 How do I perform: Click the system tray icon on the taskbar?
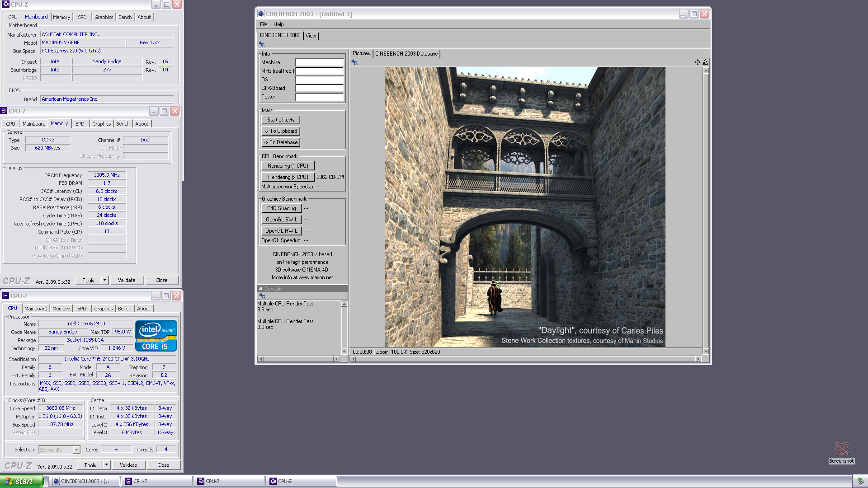coord(860,481)
